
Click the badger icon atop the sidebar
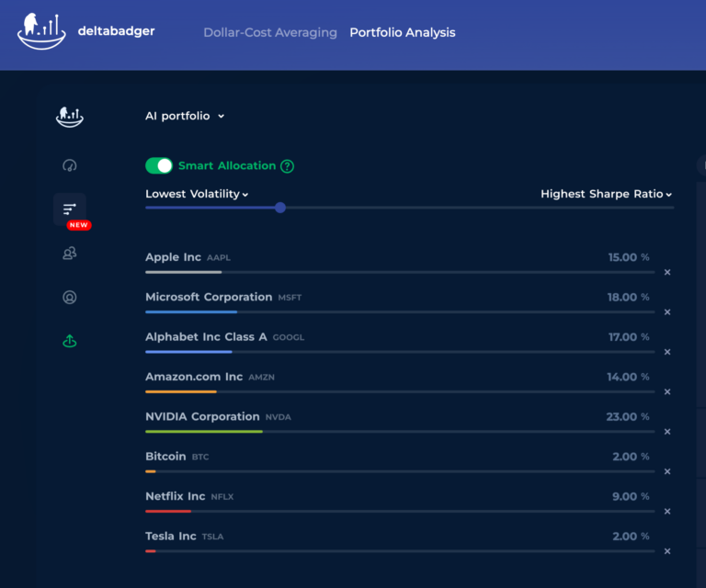[70, 116]
